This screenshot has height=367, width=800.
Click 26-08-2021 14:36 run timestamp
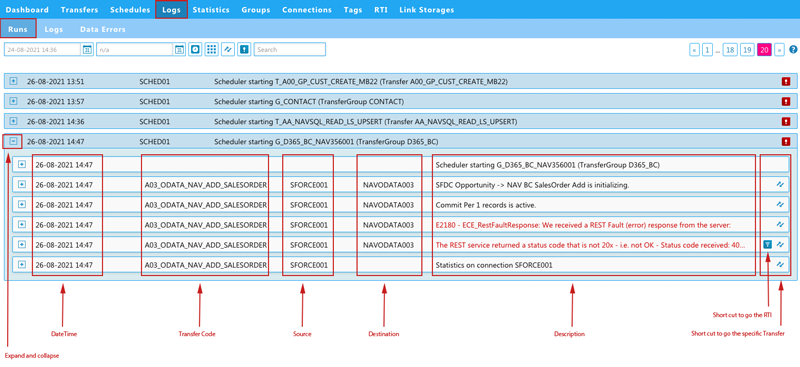click(56, 121)
